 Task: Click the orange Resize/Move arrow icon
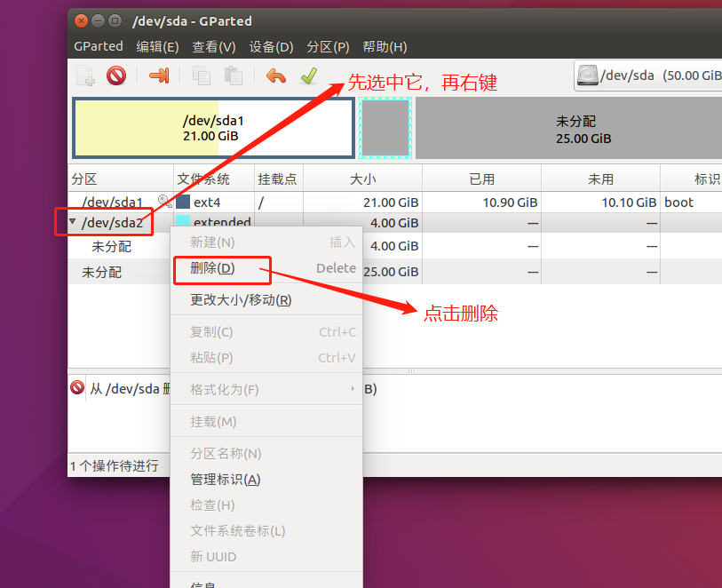(159, 75)
